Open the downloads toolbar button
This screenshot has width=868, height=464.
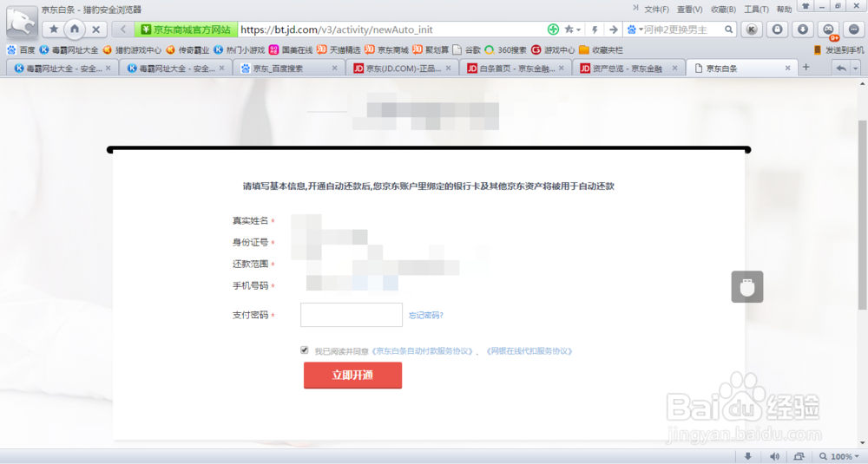click(803, 29)
